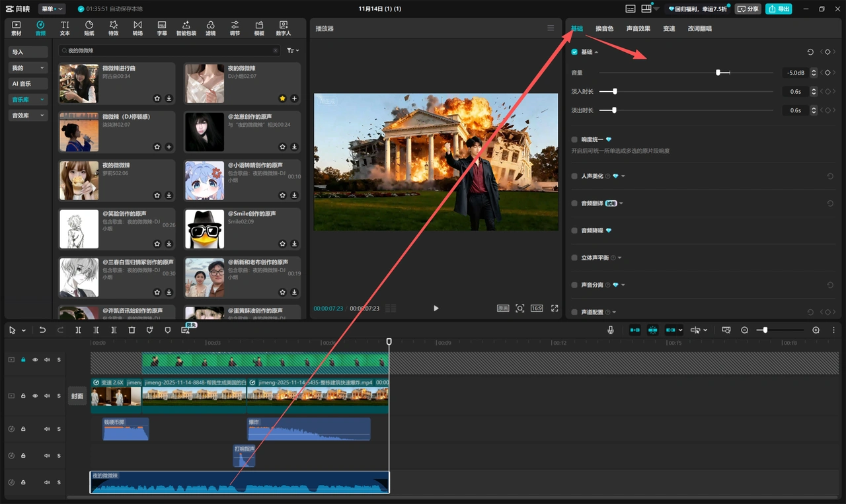
Task: Uncheck the 基础 checkbox
Action: [x=574, y=52]
